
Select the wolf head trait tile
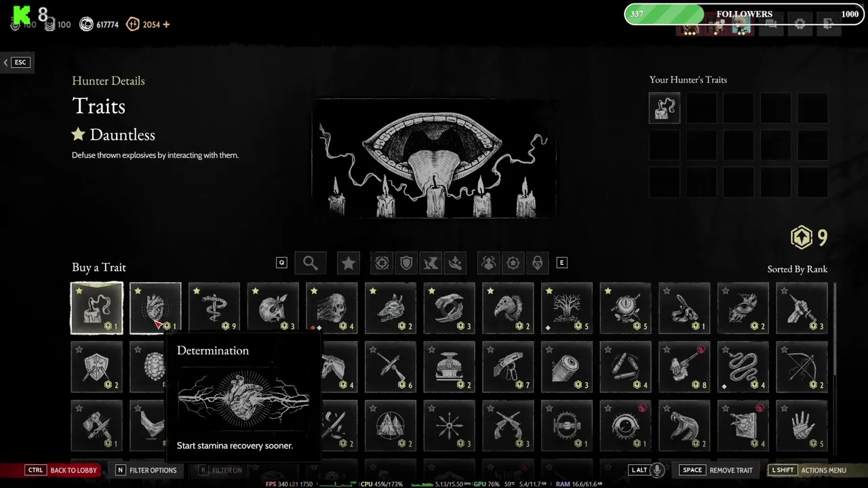coord(391,308)
